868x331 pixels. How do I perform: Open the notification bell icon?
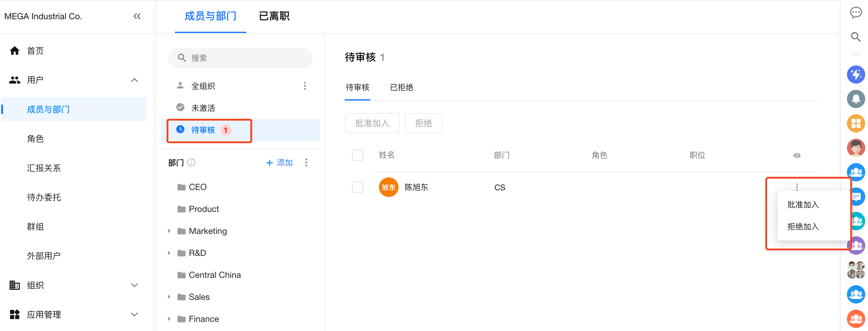855,99
